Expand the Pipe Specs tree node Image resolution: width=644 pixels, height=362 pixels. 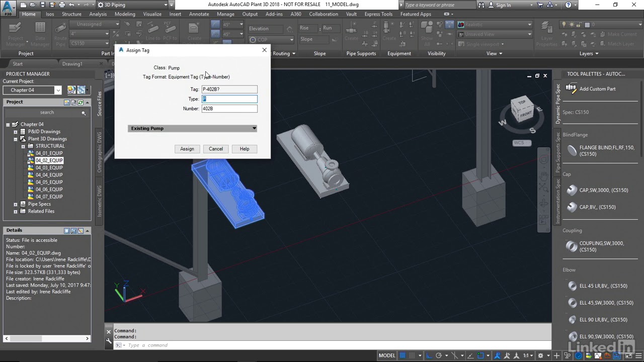click(16, 204)
